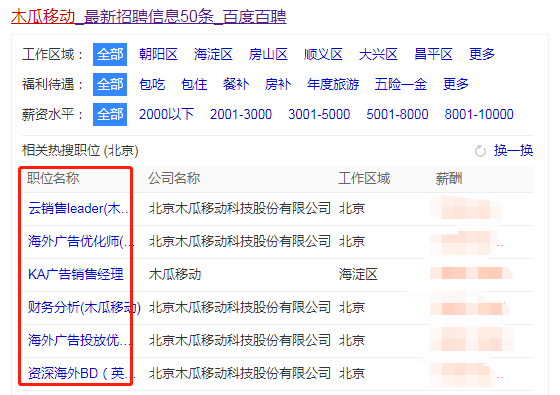Viewport: 560px width, 395px height.
Task: Choose 餐补 benefit filter
Action: (x=236, y=84)
